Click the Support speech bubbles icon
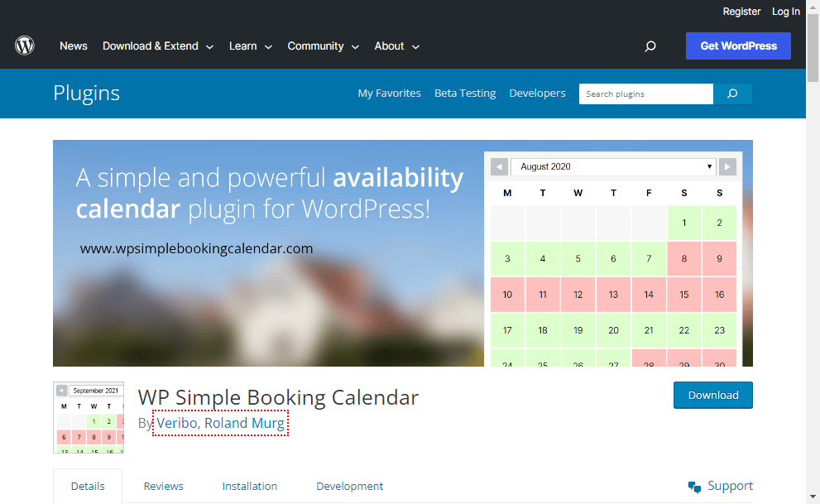This screenshot has height=504, width=820. [694, 487]
